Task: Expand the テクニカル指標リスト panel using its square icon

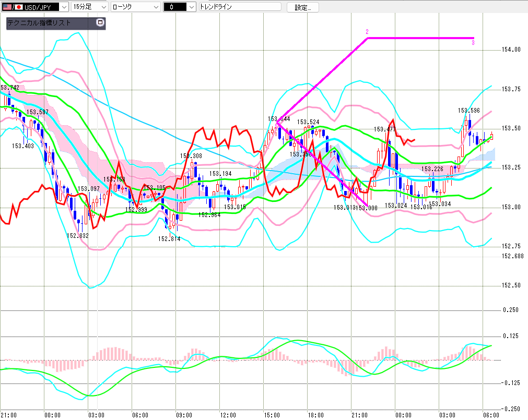Action: (x=100, y=23)
